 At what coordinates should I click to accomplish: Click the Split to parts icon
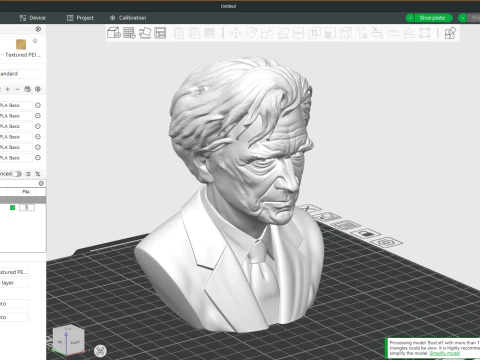(194, 33)
